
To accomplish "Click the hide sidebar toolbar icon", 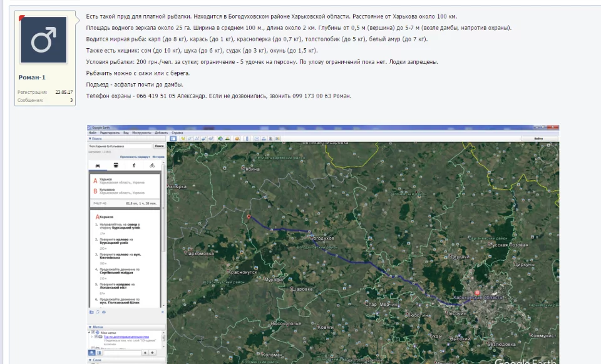I will pyautogui.click(x=172, y=138).
